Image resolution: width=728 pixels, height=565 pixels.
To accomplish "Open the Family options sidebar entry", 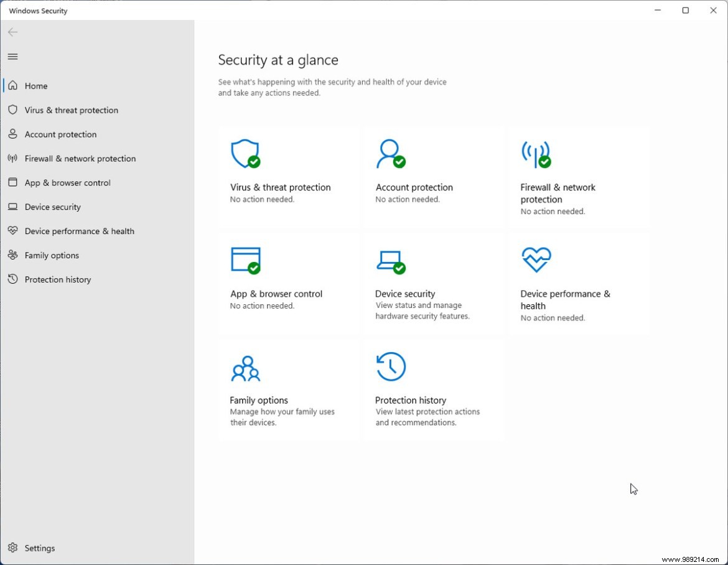I will (52, 255).
